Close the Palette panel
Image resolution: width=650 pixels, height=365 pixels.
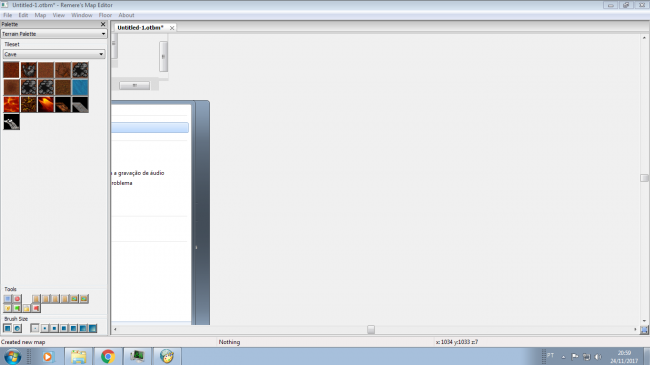103,24
